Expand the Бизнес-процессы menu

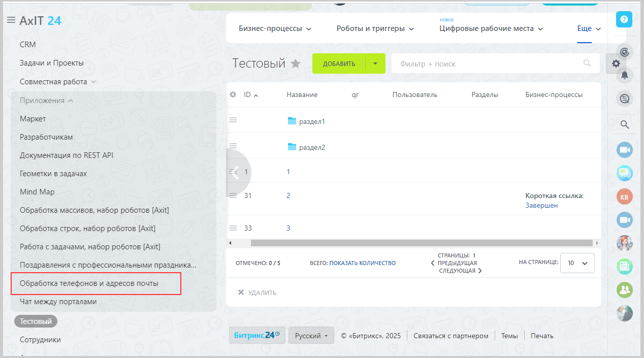pos(275,28)
